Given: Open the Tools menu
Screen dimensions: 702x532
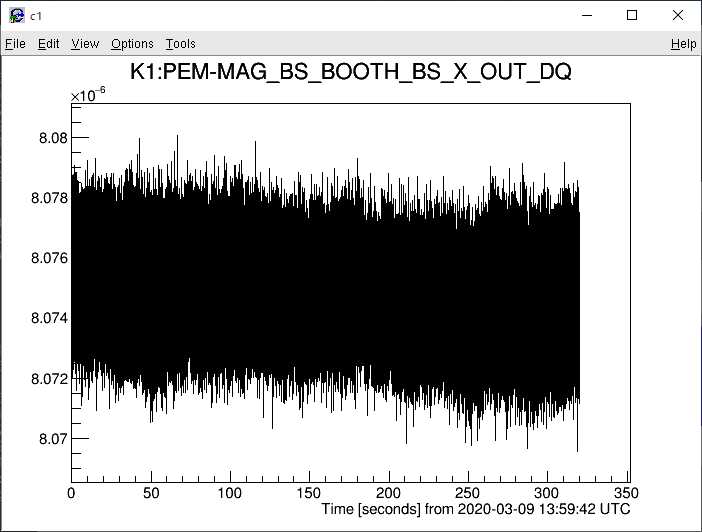Looking at the screenshot, I should click(181, 44).
